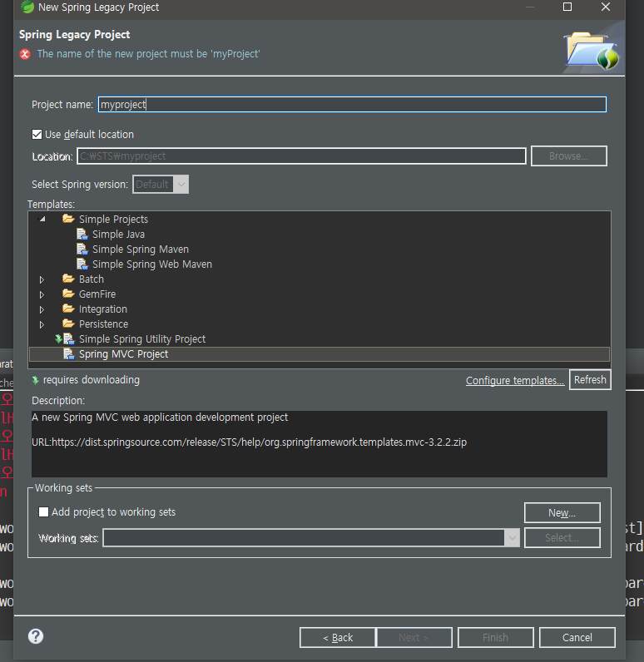Click the Simple Spring Web Maven icon

pyautogui.click(x=82, y=264)
